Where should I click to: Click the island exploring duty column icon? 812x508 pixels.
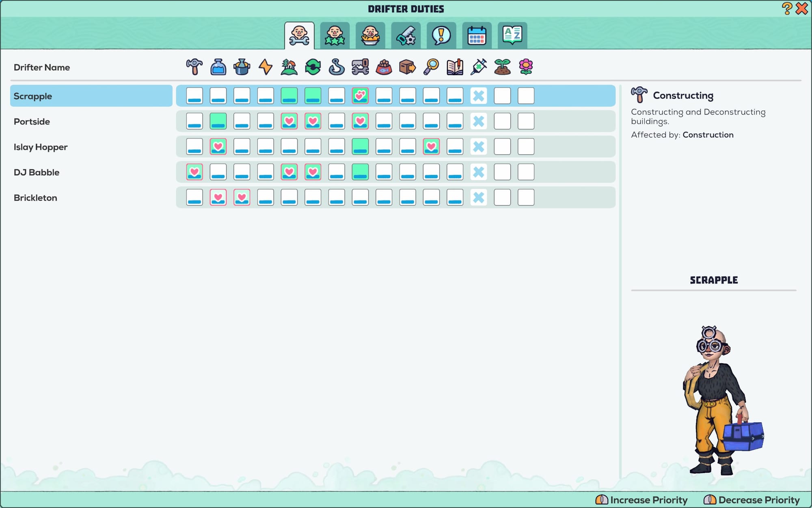coord(289,67)
